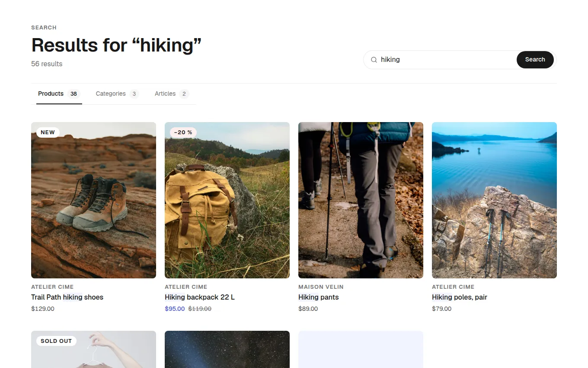The image size is (588, 368).
Task: Click the $95.00 sale price
Action: pos(175,309)
